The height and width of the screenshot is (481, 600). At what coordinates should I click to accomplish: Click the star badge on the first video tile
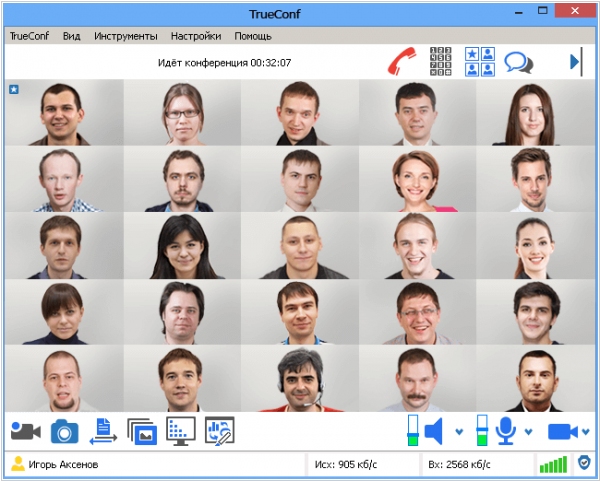(x=14, y=90)
